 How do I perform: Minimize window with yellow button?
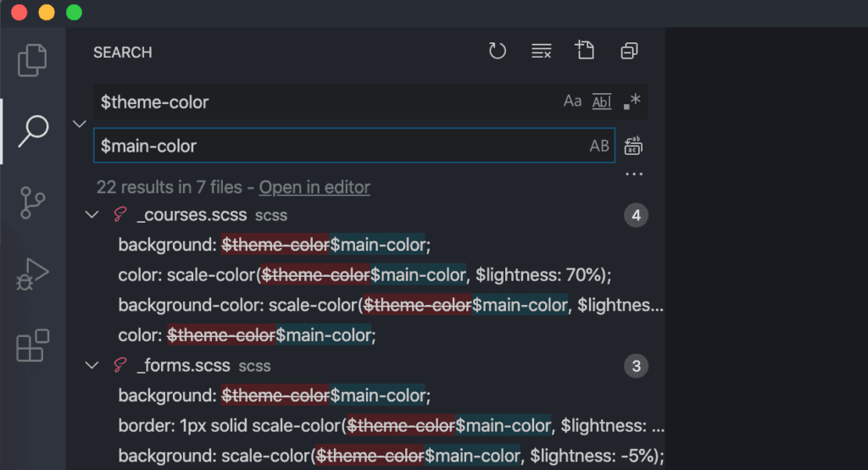point(47,12)
